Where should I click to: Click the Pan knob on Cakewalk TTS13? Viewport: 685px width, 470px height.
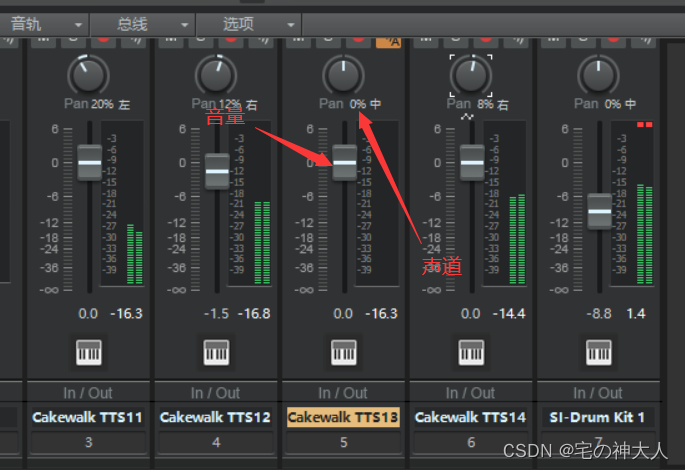pyautogui.click(x=343, y=75)
